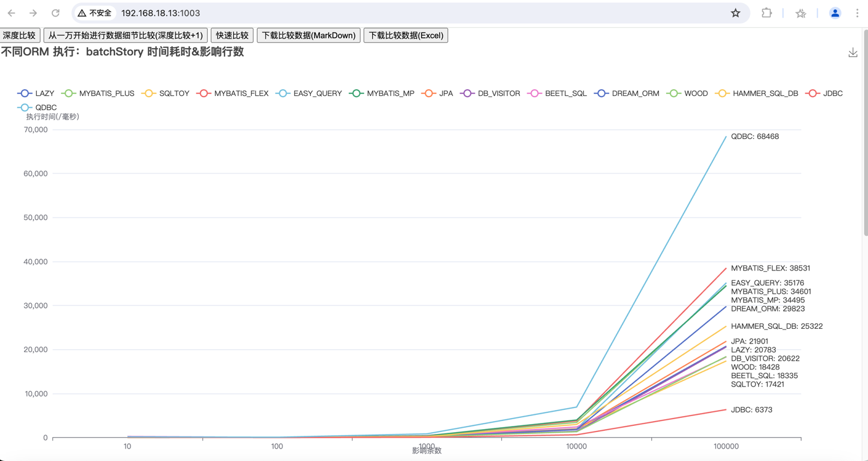Image resolution: width=868 pixels, height=461 pixels.
Task: Click the QDBC: 68468 end label
Action: pyautogui.click(x=755, y=136)
